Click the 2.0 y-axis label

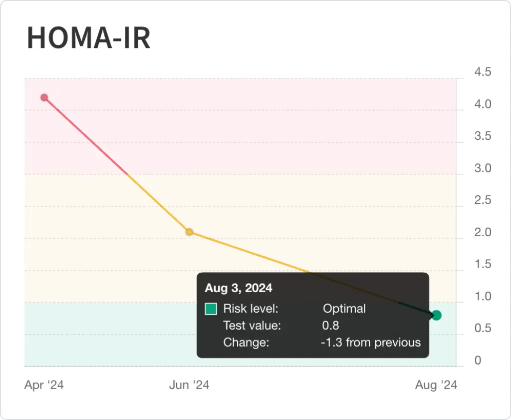point(483,232)
